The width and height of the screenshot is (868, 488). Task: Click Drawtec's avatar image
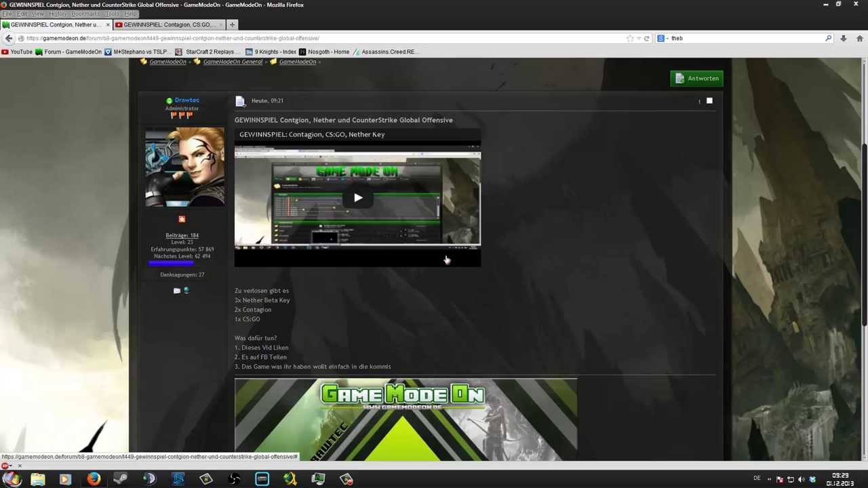tap(184, 167)
